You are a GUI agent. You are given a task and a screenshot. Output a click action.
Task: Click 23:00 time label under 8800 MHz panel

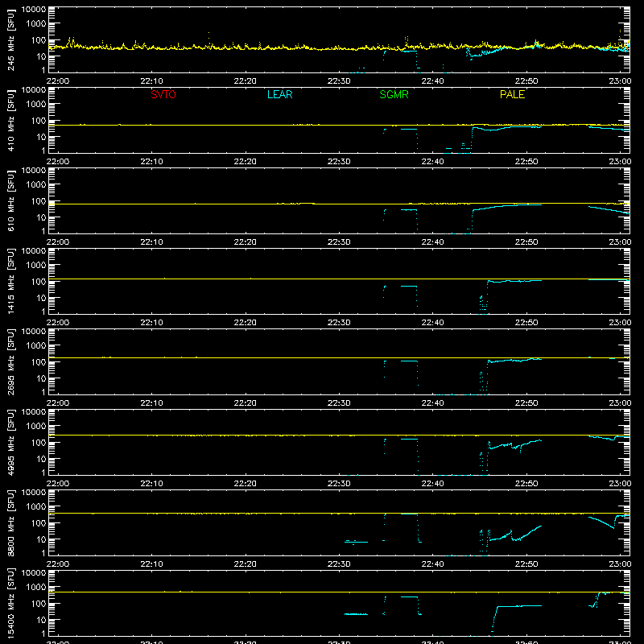(620, 564)
